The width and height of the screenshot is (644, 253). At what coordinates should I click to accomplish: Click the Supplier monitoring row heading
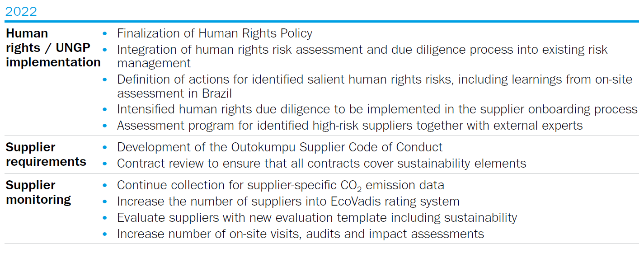[x=38, y=192]
